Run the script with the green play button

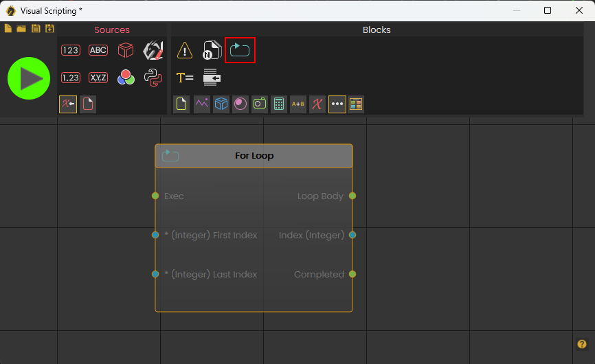(x=29, y=78)
